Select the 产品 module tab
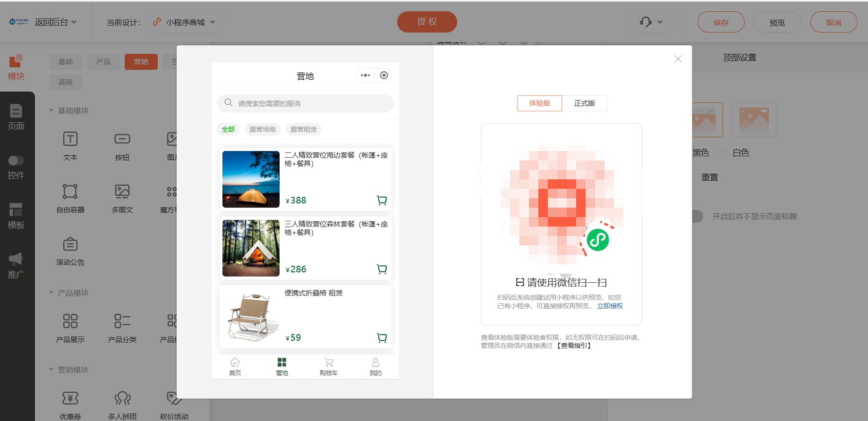The width and height of the screenshot is (868, 421). click(x=103, y=62)
